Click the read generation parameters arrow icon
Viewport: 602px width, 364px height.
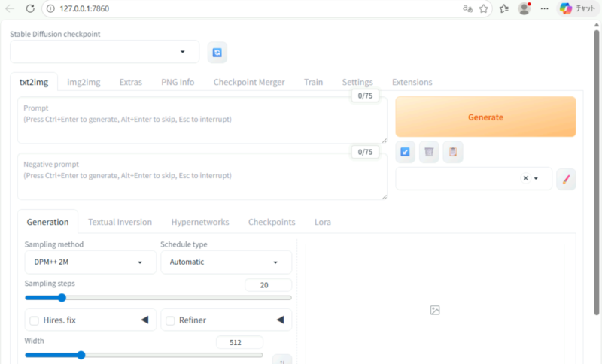point(406,153)
